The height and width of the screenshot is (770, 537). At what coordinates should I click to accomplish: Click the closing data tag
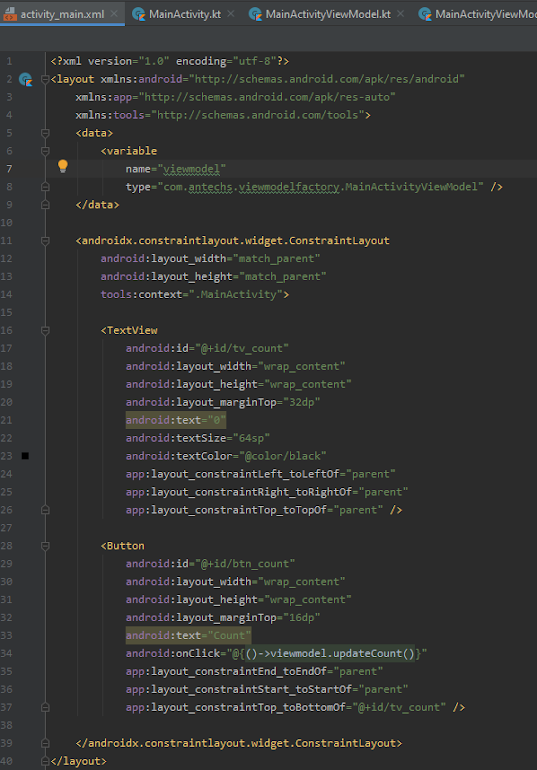97,205
